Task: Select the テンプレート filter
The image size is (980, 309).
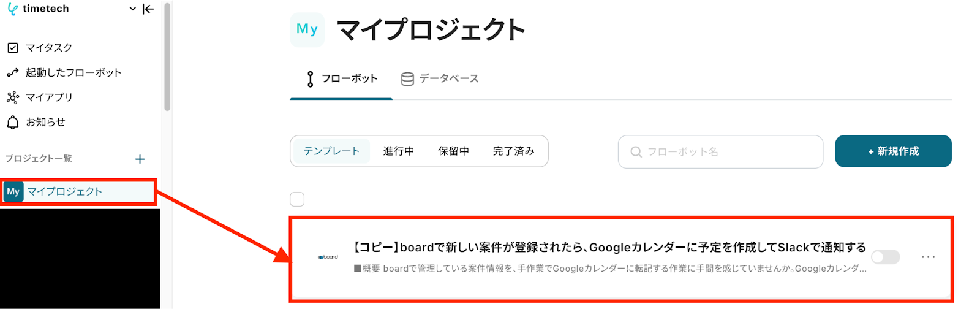Action: coord(331,151)
